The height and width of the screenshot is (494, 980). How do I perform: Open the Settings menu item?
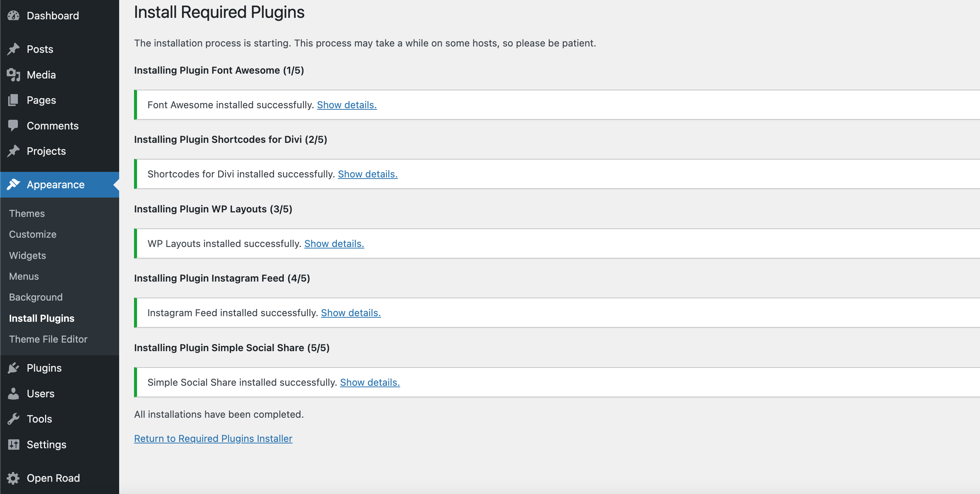tap(60, 444)
